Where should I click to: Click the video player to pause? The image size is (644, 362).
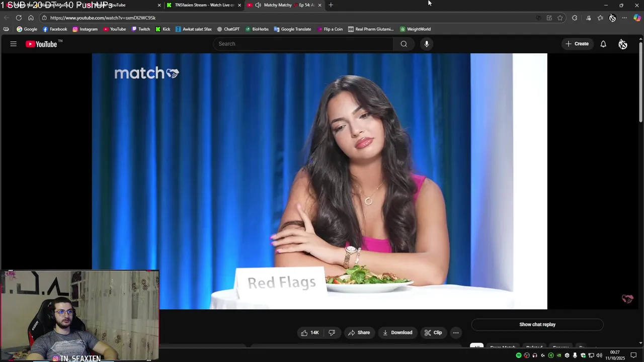tap(319, 181)
